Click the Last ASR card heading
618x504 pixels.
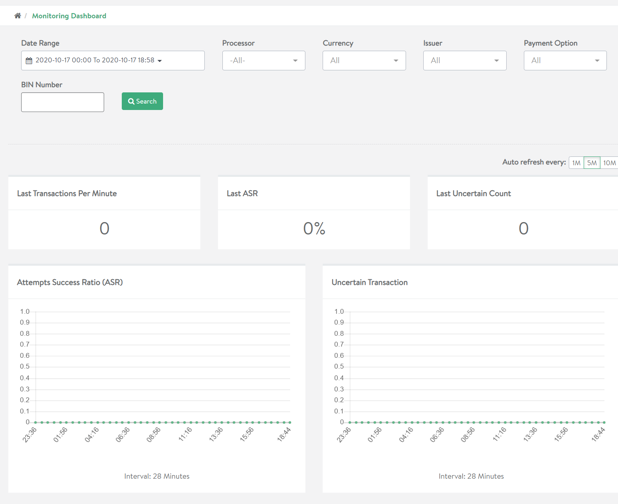(x=242, y=193)
